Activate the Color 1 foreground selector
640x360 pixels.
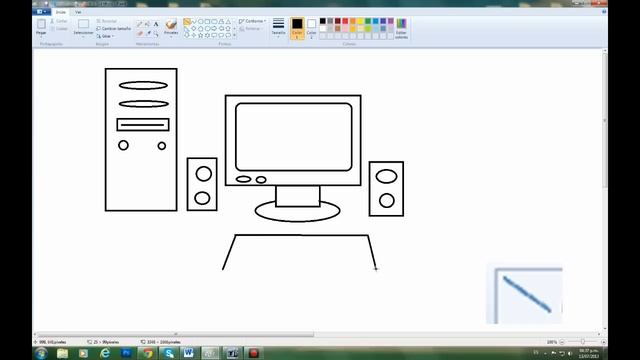pos(297,28)
